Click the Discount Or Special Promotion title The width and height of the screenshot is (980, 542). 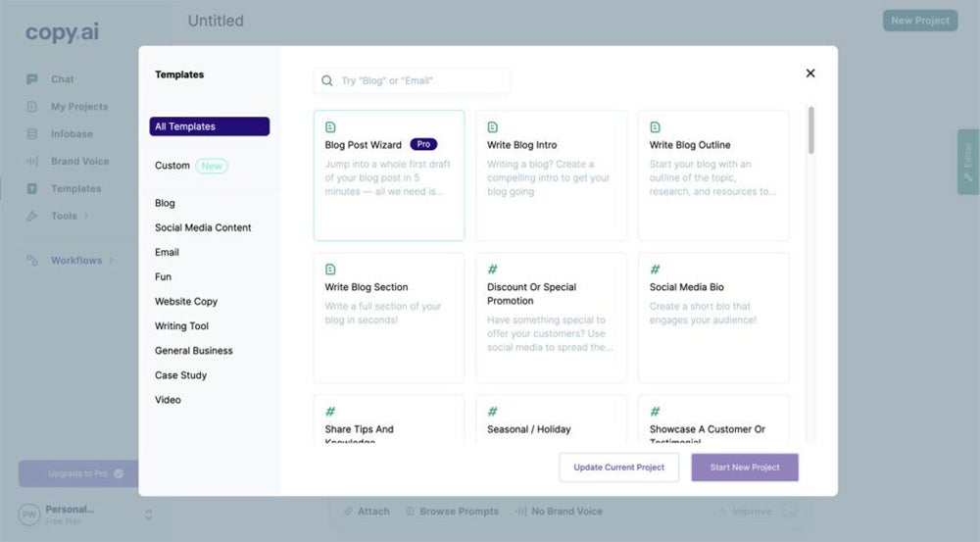(532, 294)
